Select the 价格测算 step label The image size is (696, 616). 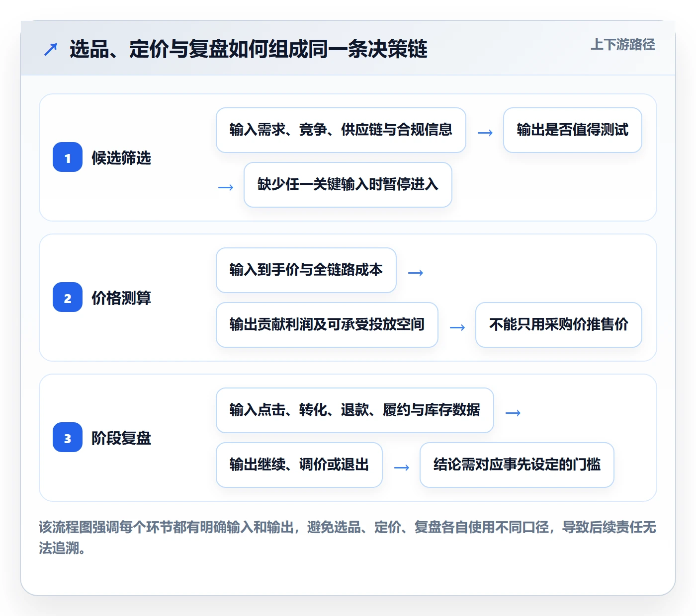(121, 298)
